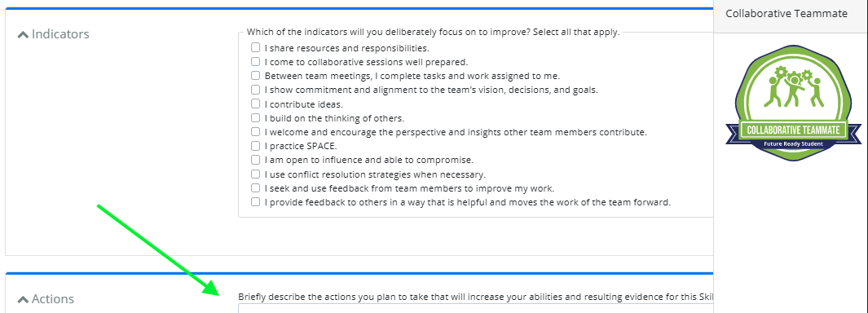Collapse the Indicators section chevron
Image resolution: width=868 pixels, height=313 pixels.
click(23, 34)
